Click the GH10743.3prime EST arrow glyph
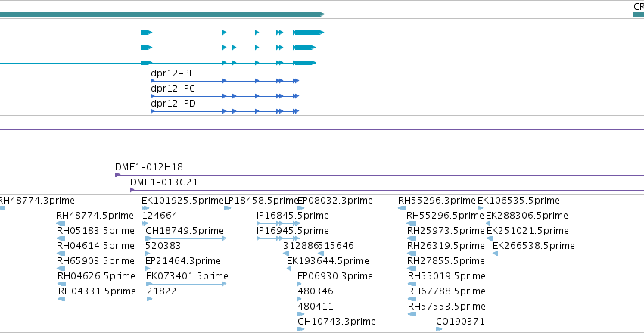This screenshot has width=644, height=333. tap(301, 329)
